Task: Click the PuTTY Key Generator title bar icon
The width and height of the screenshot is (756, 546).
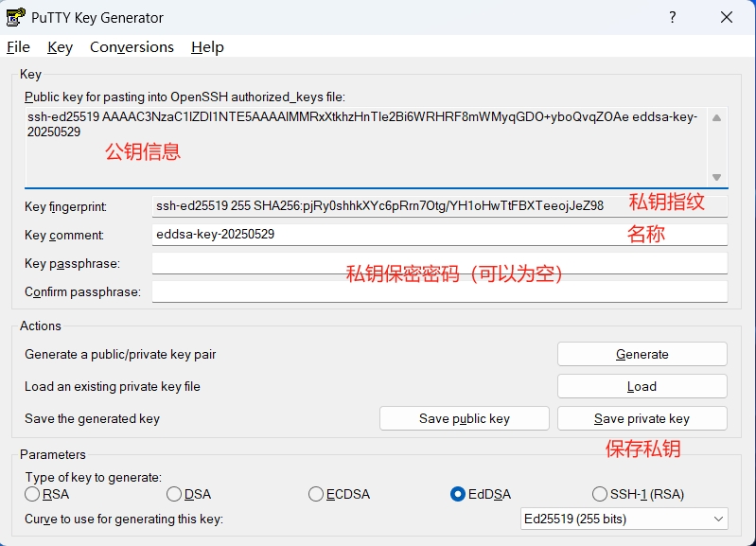Action: [x=15, y=17]
